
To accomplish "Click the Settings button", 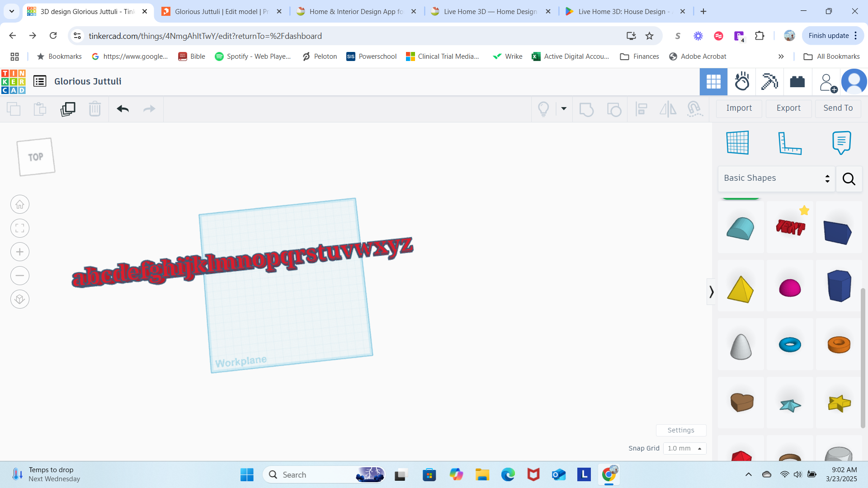I will [681, 430].
